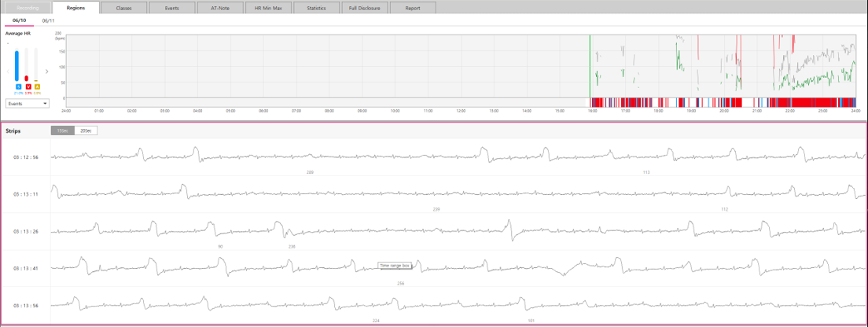Viewport: 868px width, 327px height.
Task: Open the Events tab
Action: (x=172, y=9)
